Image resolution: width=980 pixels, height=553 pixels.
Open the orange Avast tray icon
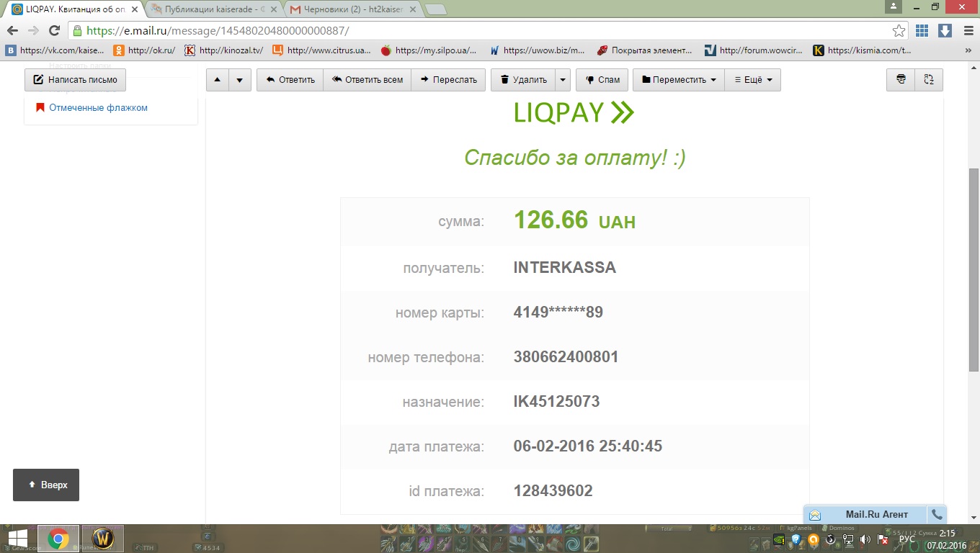[x=814, y=539]
